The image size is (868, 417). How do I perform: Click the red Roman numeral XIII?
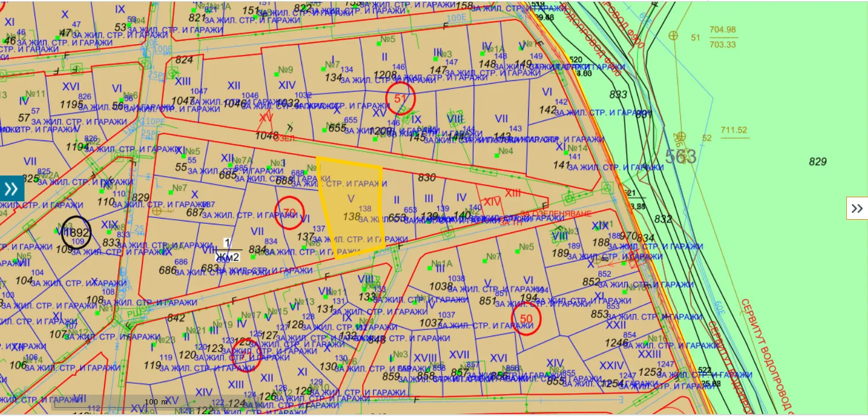tap(513, 193)
